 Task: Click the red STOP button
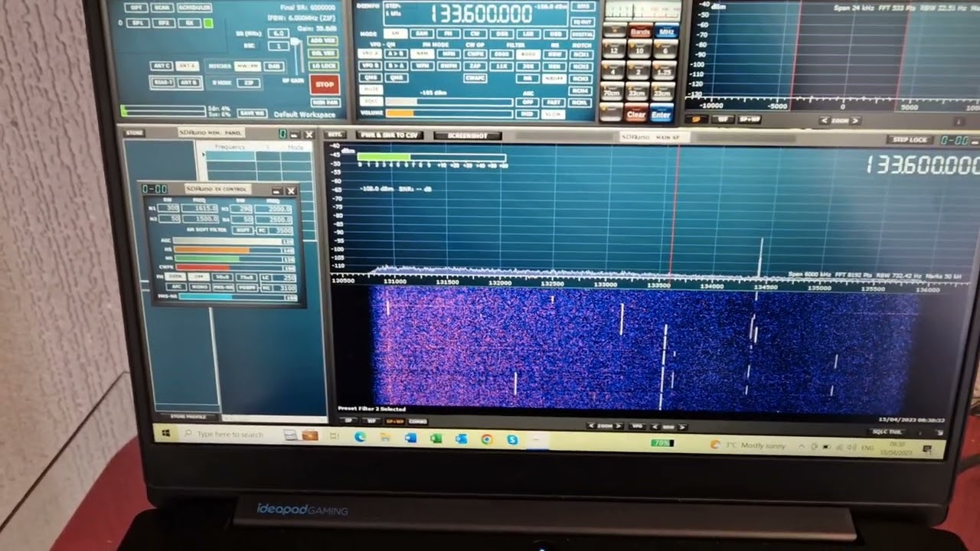(325, 84)
